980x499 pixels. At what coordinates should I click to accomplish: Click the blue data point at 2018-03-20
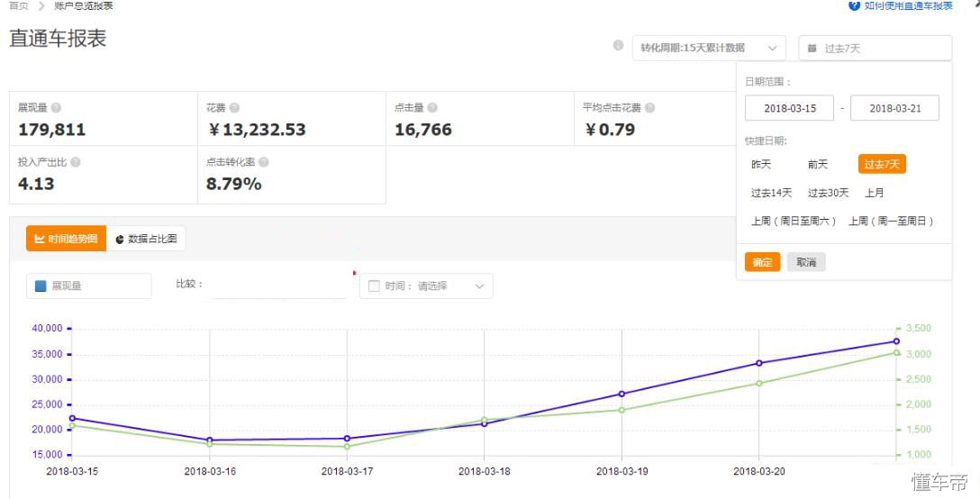click(759, 363)
